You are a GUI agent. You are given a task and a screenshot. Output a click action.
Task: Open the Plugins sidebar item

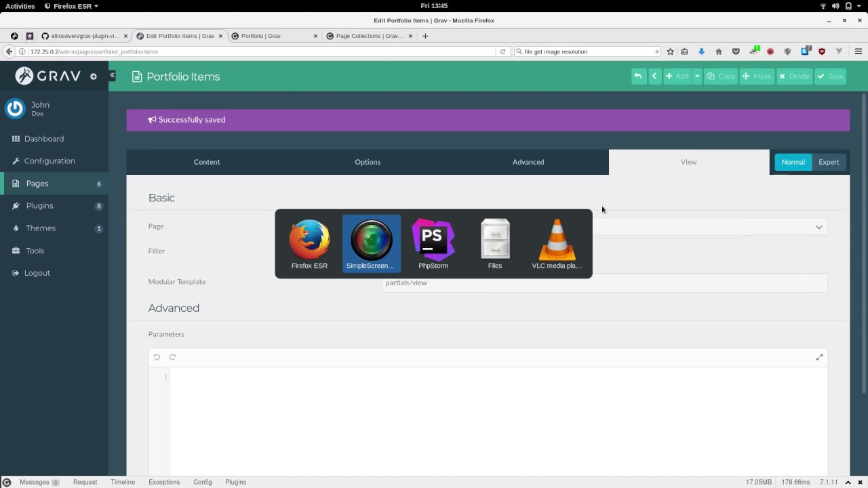click(39, 206)
